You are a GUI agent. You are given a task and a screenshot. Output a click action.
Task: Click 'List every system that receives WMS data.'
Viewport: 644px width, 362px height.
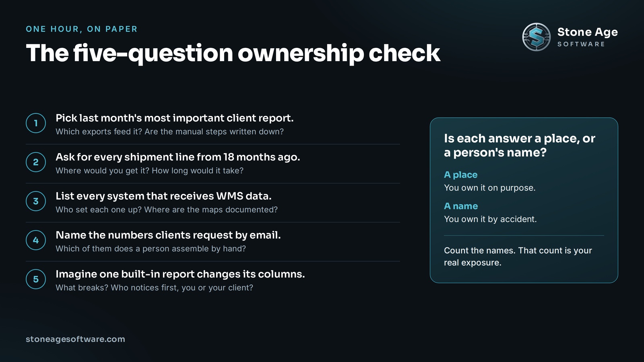(x=163, y=196)
